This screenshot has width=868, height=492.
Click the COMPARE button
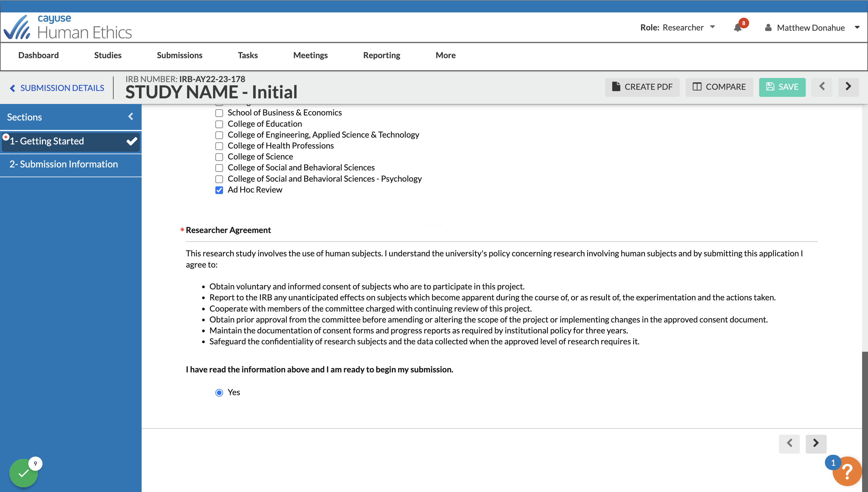719,87
